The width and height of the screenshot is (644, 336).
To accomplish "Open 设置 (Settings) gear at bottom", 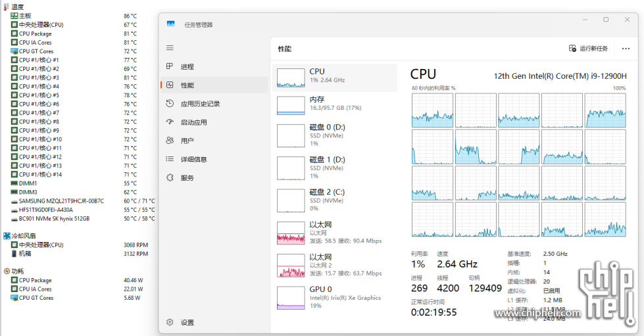I will coord(170,322).
